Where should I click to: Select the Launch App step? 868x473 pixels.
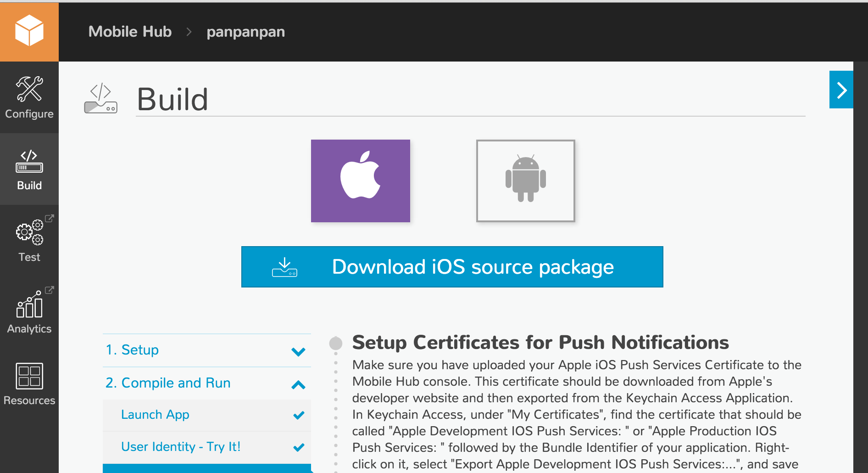[x=207, y=415]
